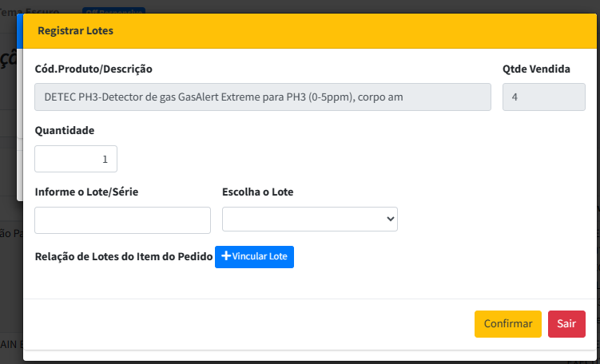Click the DETEC PH3 product description field
The image size is (600, 364).
(x=263, y=97)
